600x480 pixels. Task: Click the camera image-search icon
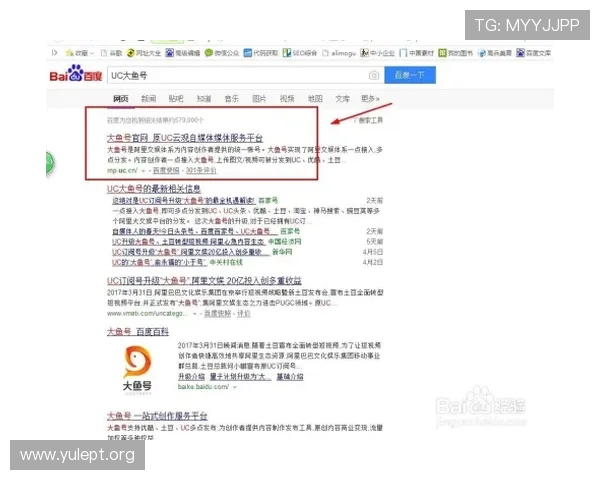point(374,75)
